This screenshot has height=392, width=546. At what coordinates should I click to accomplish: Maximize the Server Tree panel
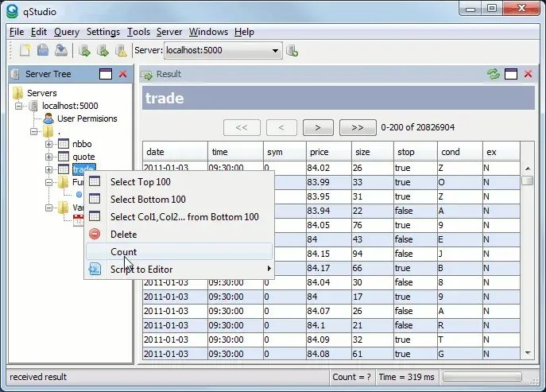[106, 74]
